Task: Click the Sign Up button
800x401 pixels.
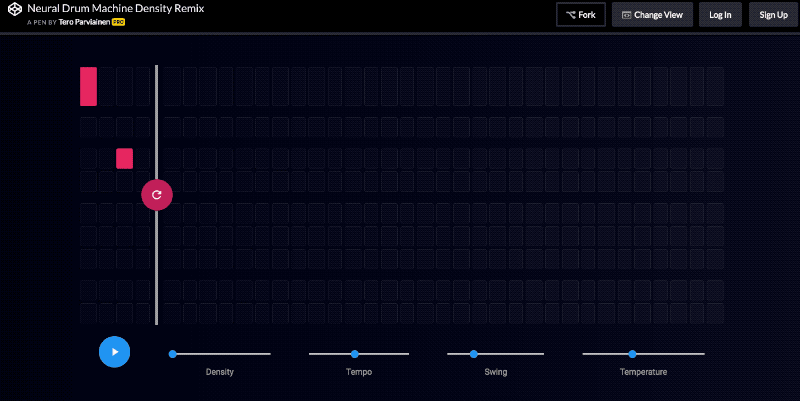Action: coord(773,15)
